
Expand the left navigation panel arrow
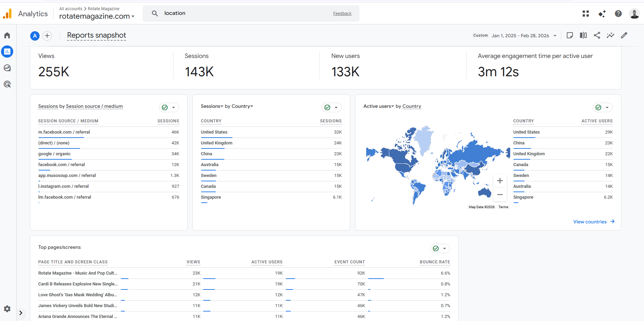21,313
